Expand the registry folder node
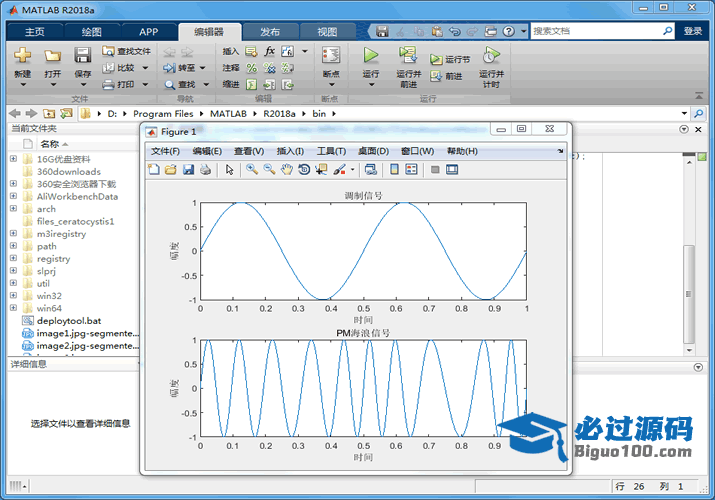This screenshot has height=500, width=715. point(13,258)
